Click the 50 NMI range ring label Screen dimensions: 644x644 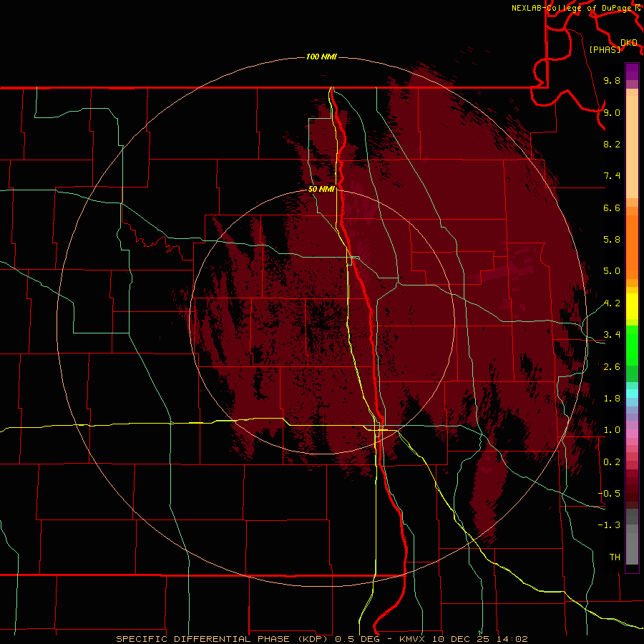(321, 189)
